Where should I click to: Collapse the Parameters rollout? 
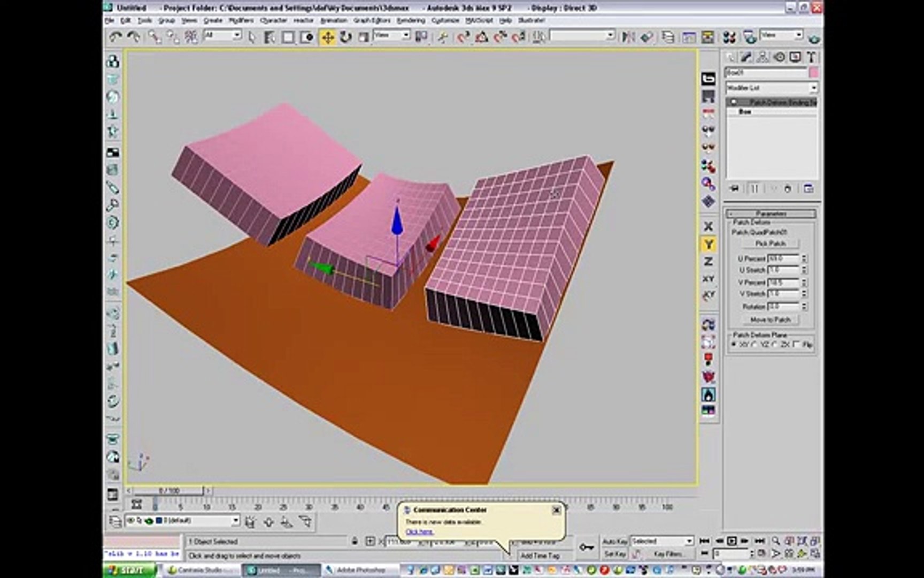771,214
